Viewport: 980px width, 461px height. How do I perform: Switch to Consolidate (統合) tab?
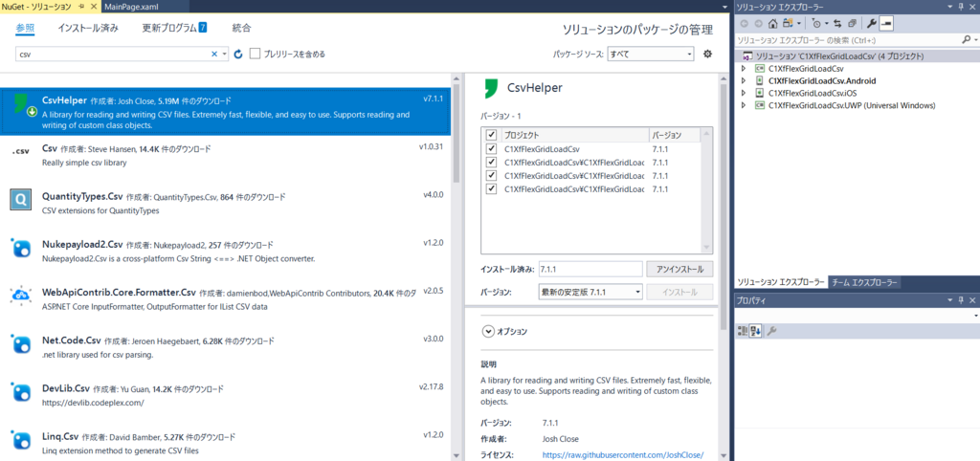241,28
